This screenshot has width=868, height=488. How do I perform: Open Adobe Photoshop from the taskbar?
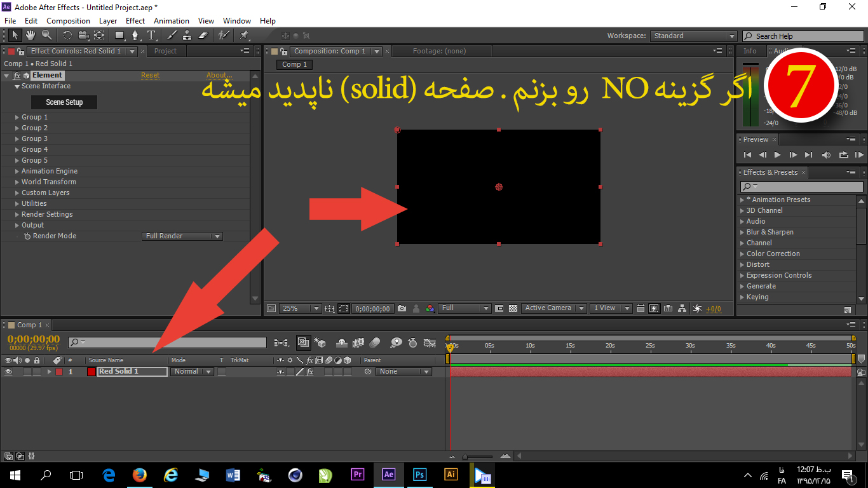419,475
